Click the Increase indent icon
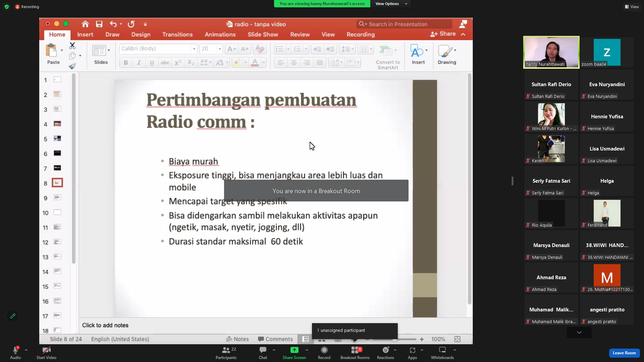This screenshot has height=362, width=644. tap(330, 49)
